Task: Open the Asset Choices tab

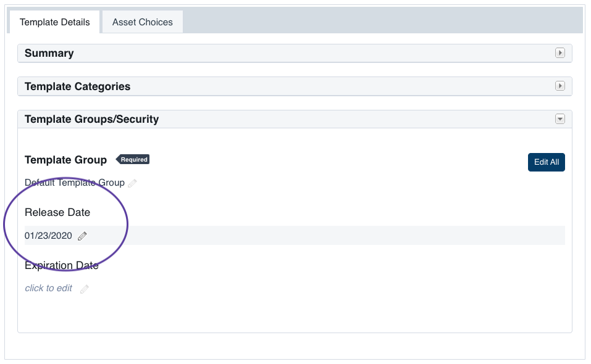Action: tap(143, 22)
